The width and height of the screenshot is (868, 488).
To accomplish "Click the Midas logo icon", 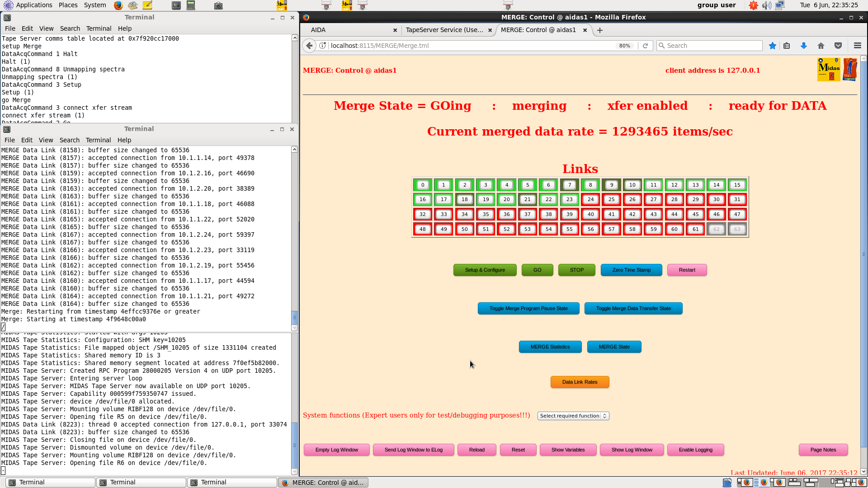I will click(x=829, y=70).
